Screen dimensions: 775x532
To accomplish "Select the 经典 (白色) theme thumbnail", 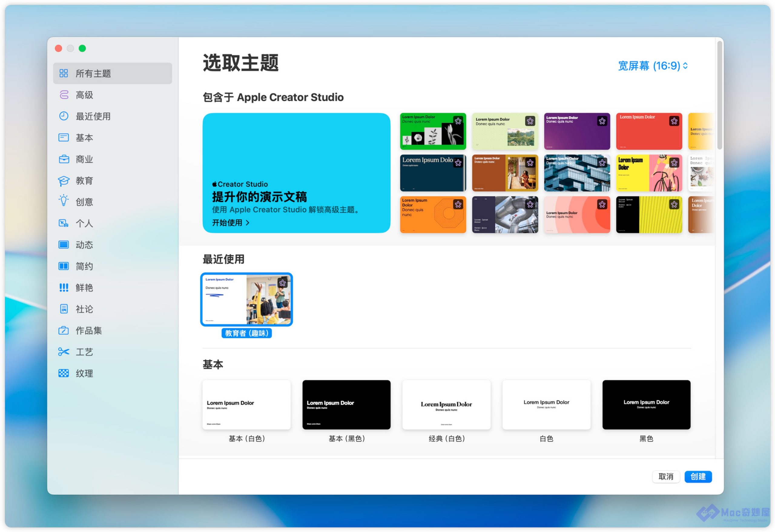I will pyautogui.click(x=446, y=405).
